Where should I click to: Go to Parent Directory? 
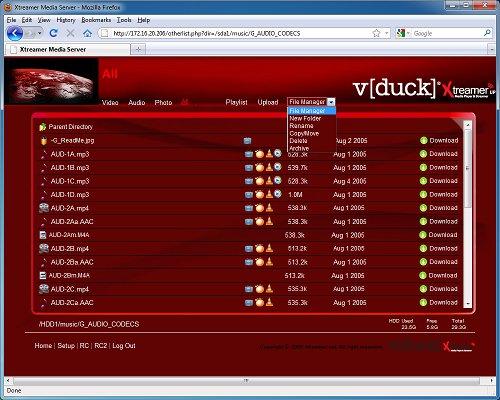coord(70,127)
